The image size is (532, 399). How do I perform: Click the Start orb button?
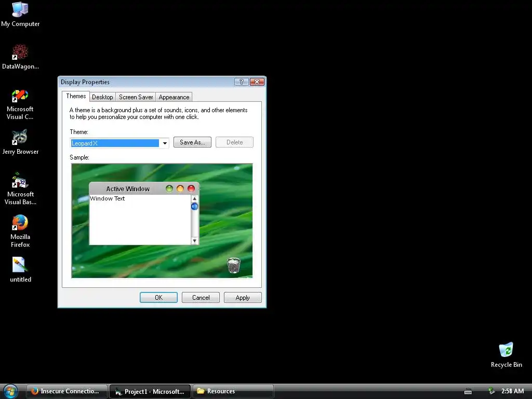[10, 392]
